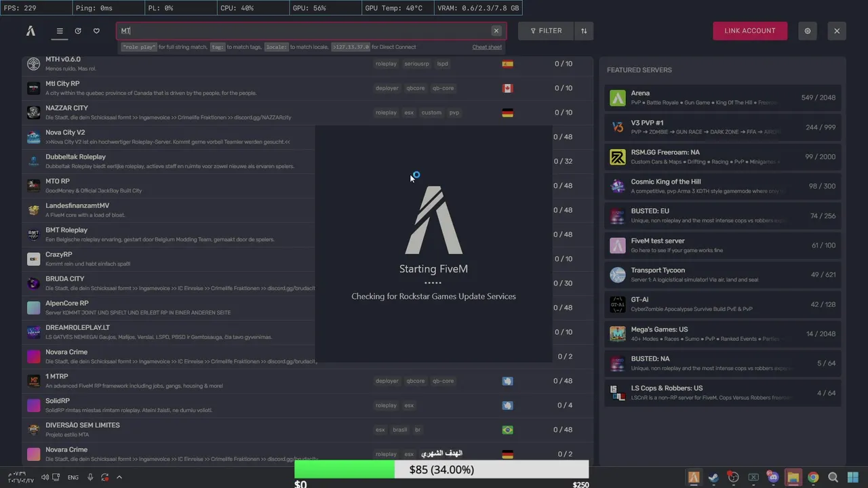Screen dimensions: 868x488
Task: Select the DIVERSÃO SEM LIMITES server icon
Action: [x=33, y=430]
